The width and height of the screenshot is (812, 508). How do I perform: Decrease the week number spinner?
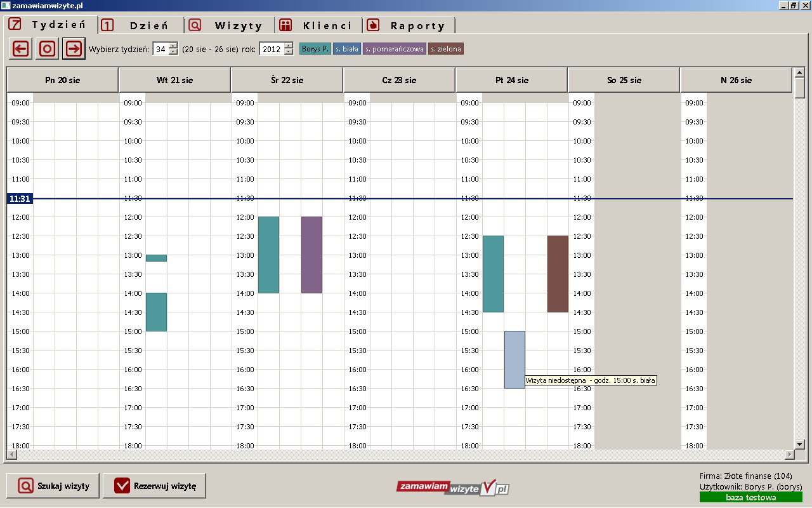[x=173, y=51]
